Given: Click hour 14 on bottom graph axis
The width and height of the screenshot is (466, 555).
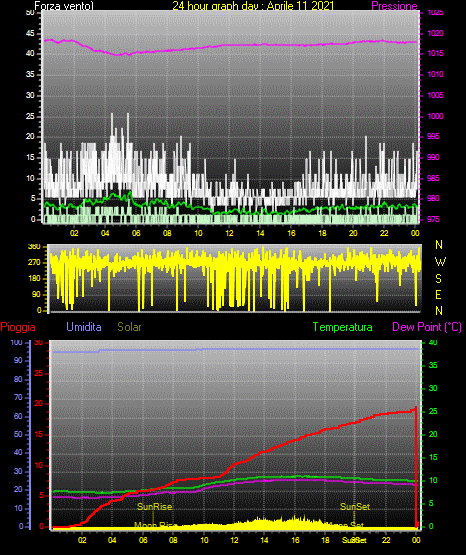Looking at the screenshot, I should coord(264,540).
